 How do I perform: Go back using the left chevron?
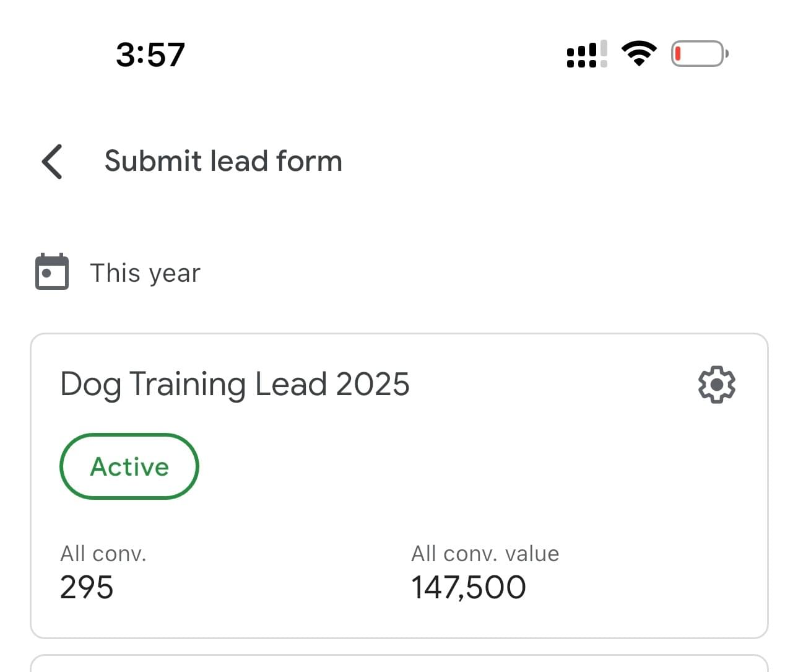click(x=52, y=162)
